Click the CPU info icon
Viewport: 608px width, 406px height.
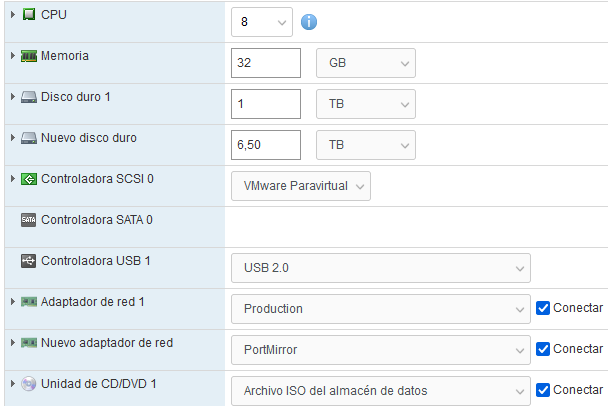(310, 21)
